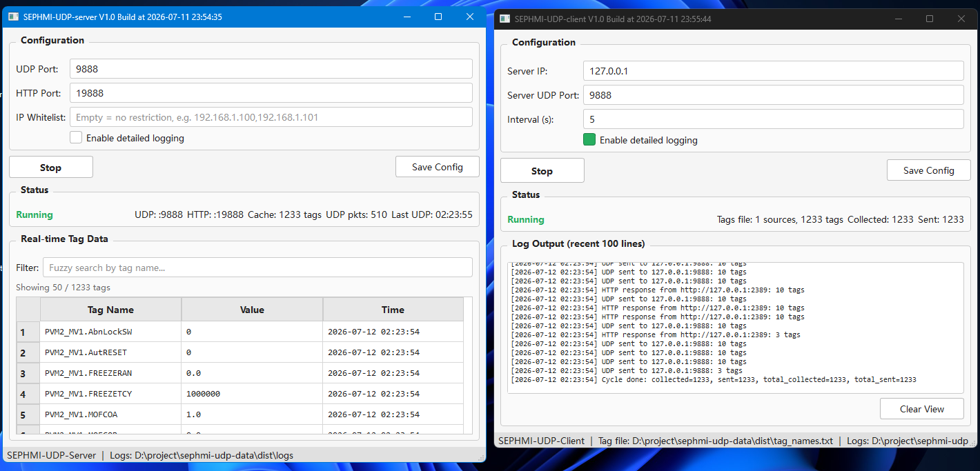Image resolution: width=980 pixels, height=471 pixels.
Task: Stop the UDP server
Action: click(x=50, y=168)
